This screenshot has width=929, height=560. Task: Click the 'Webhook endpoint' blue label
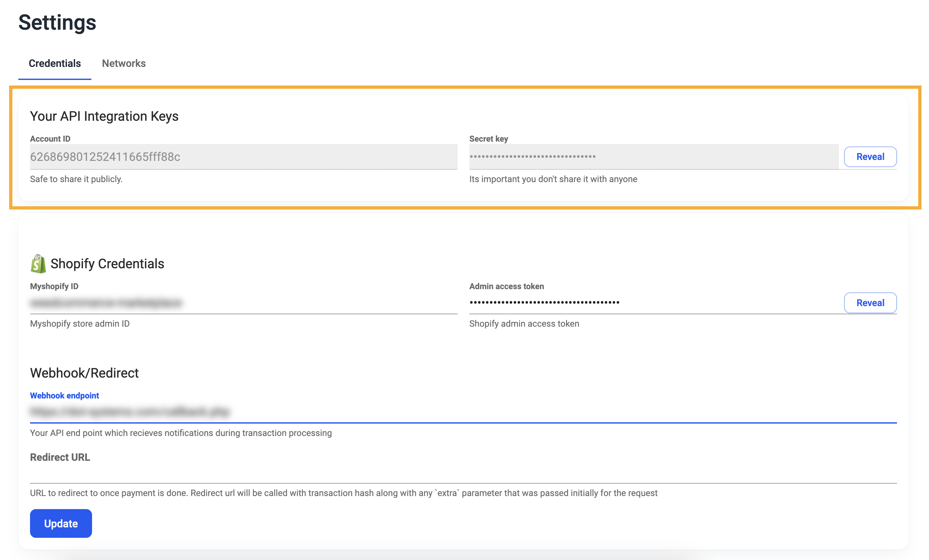pyautogui.click(x=65, y=396)
